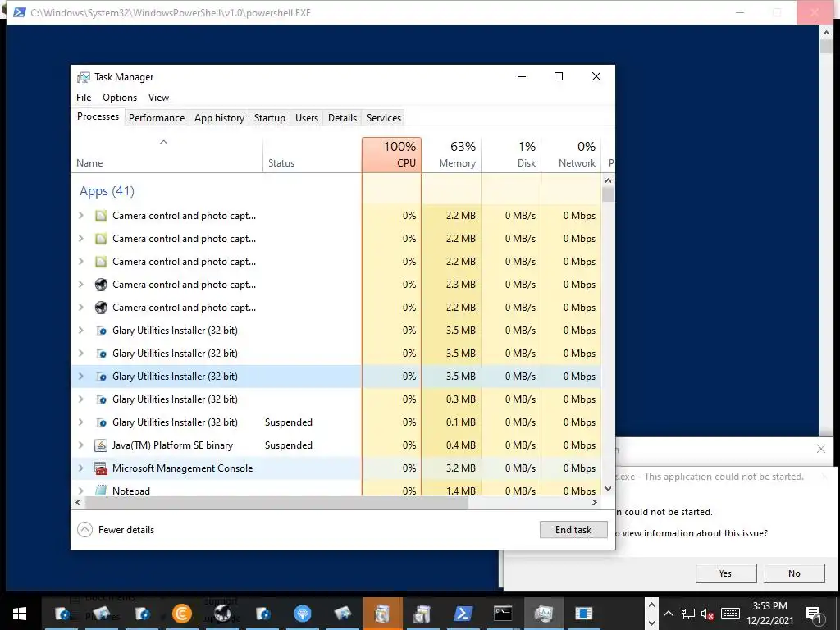Sort by the Disk column header
This screenshot has width=840, height=630.
click(512, 154)
